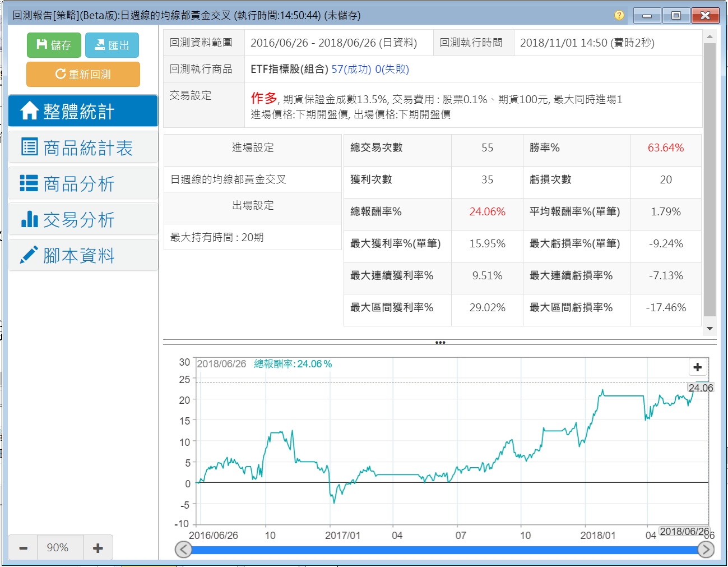Image resolution: width=728 pixels, height=567 pixels.
Task: Expand the chart with the plus icon
Action: click(697, 367)
